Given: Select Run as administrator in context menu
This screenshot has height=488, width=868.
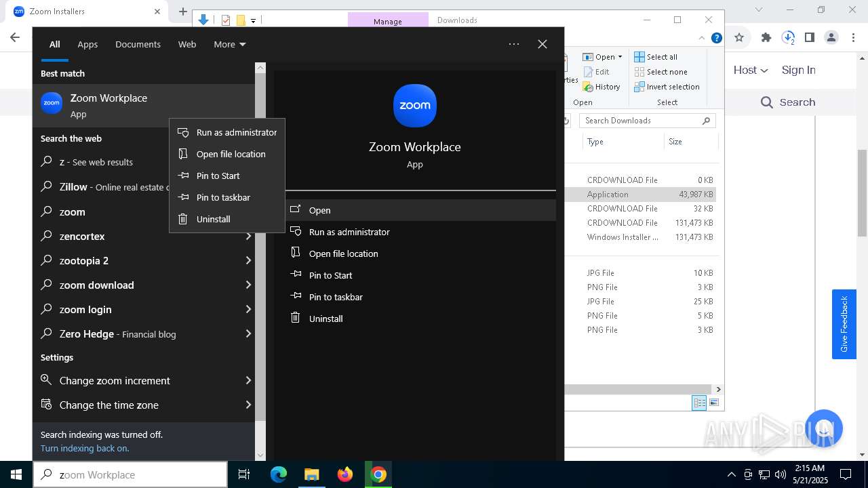Looking at the screenshot, I should click(227, 132).
